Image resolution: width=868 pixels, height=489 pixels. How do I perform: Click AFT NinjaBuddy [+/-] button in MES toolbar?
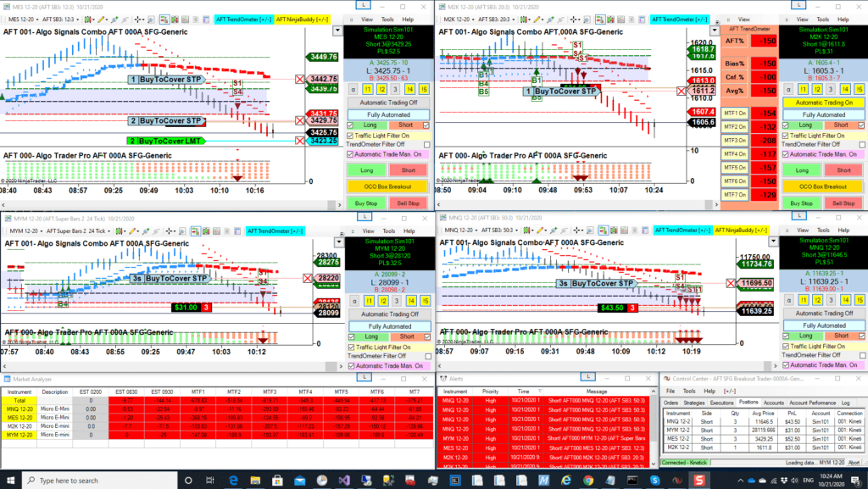click(303, 19)
